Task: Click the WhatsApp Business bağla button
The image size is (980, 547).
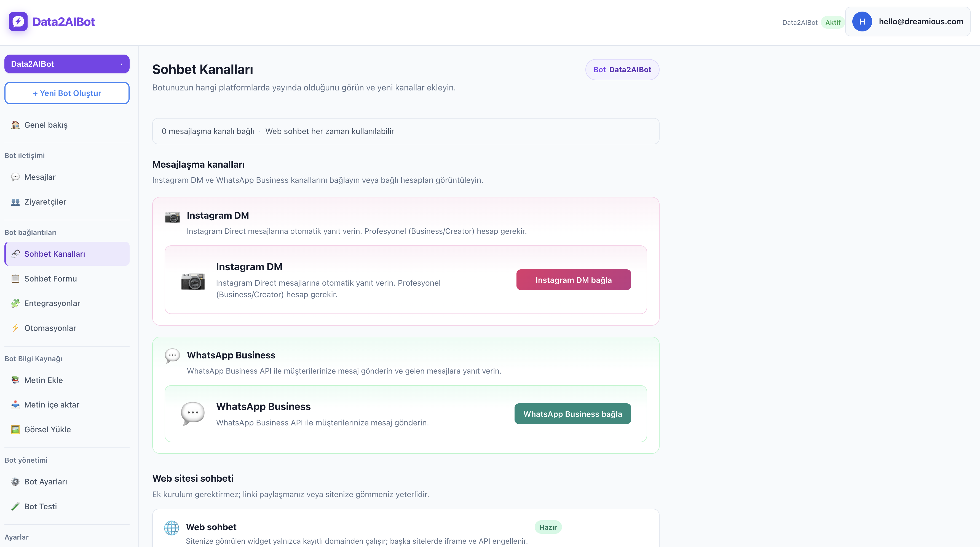Action: coord(573,414)
